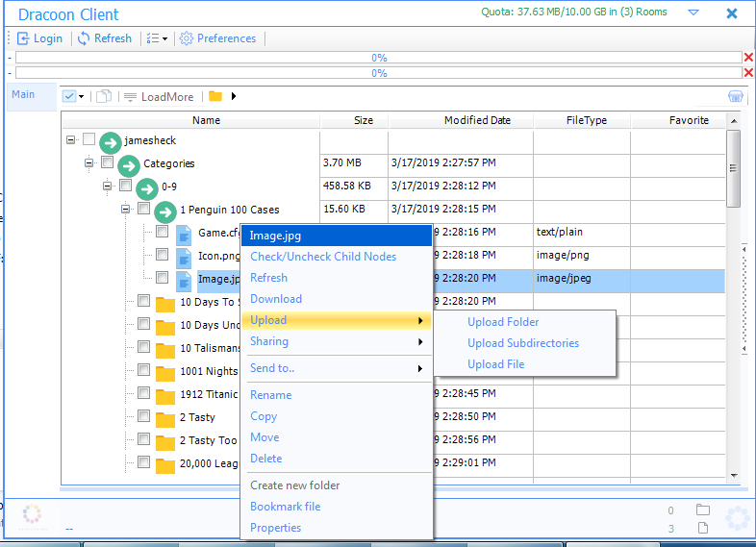The image size is (756, 547).
Task: Click folder icon of 1001 Nights
Action: click(x=165, y=374)
